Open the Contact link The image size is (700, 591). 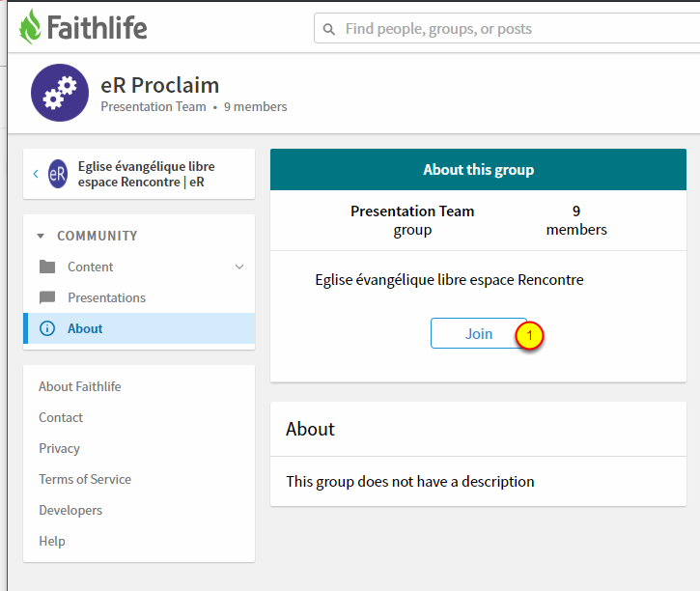point(61,418)
